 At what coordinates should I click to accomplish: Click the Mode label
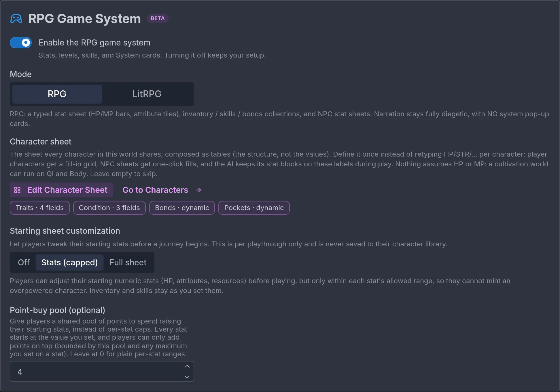point(21,74)
